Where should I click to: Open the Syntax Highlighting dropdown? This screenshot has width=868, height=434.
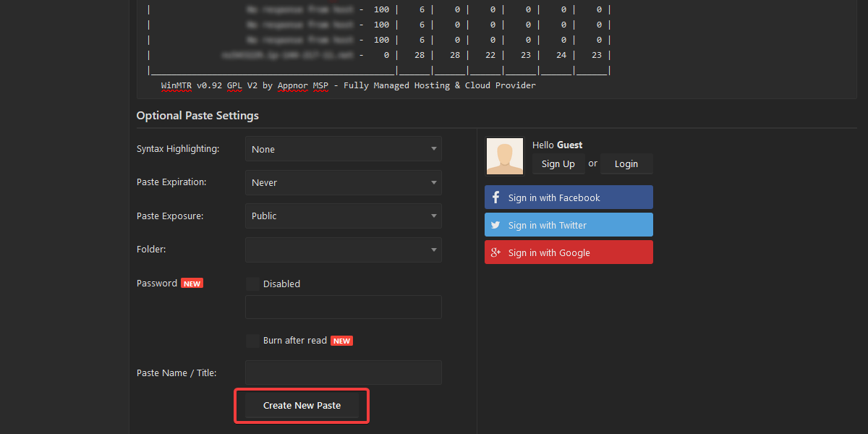click(x=344, y=149)
